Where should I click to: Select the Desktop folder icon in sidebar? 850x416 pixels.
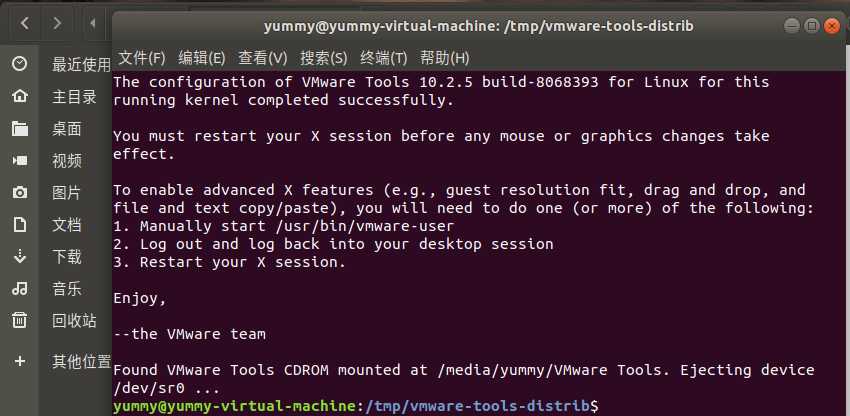[x=20, y=129]
